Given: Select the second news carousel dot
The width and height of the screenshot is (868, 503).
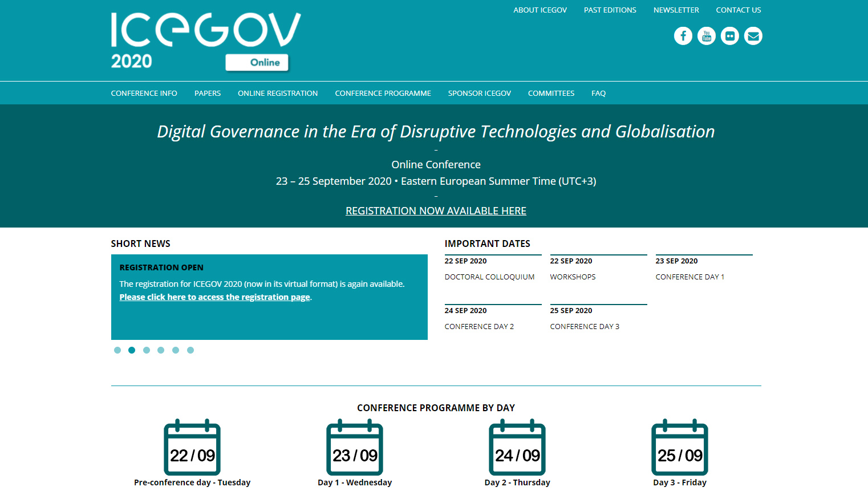Looking at the screenshot, I should pos(132,350).
